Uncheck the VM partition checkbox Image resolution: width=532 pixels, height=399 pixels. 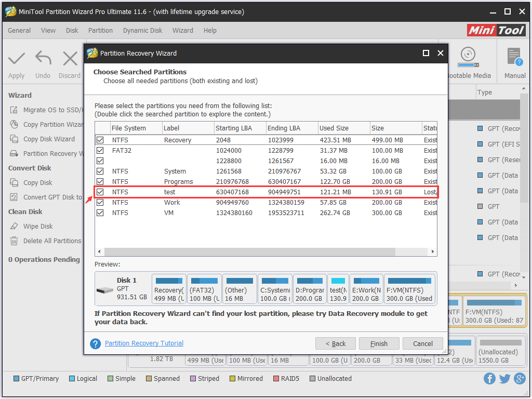coord(100,212)
